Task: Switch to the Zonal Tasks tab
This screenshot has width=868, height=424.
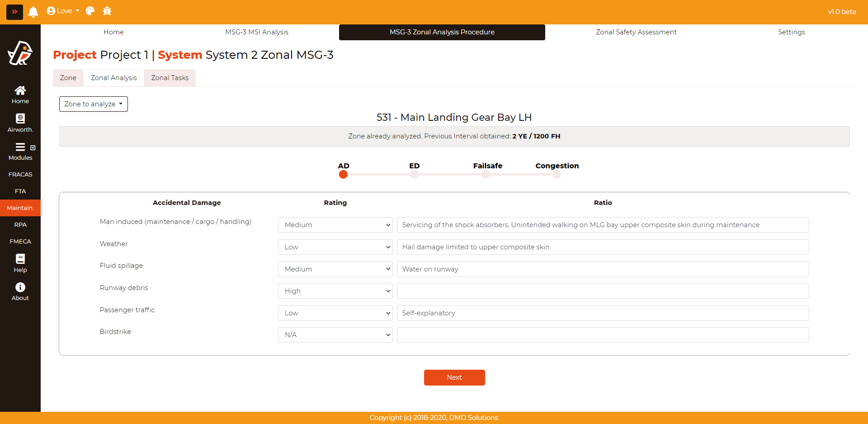Action: [x=170, y=78]
